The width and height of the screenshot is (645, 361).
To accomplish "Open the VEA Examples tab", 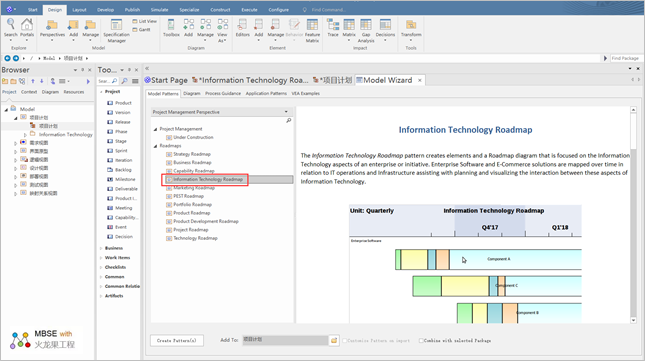I will point(305,93).
